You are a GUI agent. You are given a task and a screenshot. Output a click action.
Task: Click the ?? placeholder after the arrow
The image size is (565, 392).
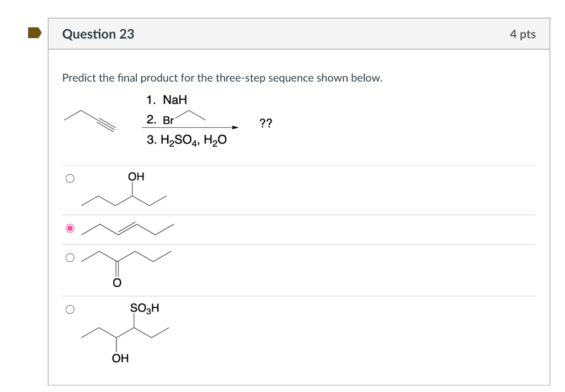click(266, 123)
